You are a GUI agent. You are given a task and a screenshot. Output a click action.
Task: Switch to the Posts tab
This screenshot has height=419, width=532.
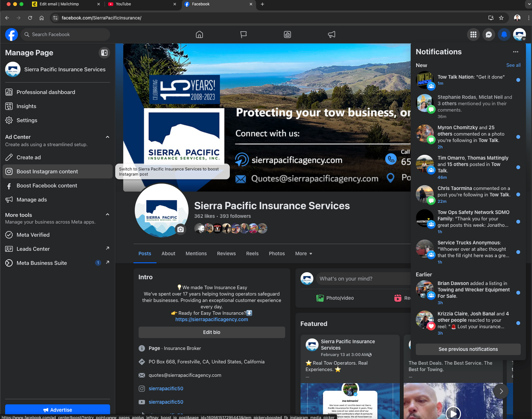[145, 253]
